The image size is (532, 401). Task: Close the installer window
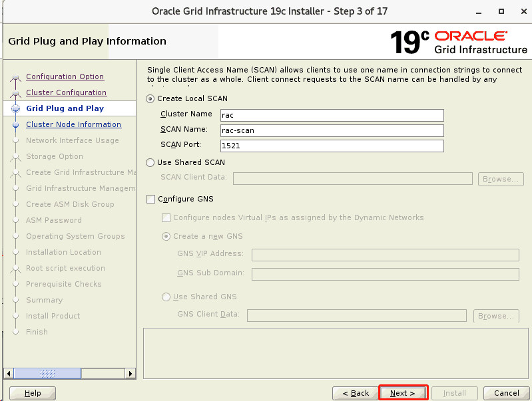pos(524,11)
